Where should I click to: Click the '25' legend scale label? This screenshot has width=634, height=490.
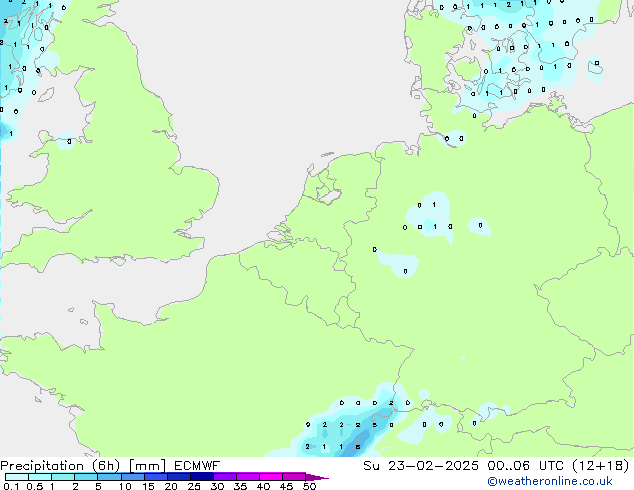click(x=194, y=486)
